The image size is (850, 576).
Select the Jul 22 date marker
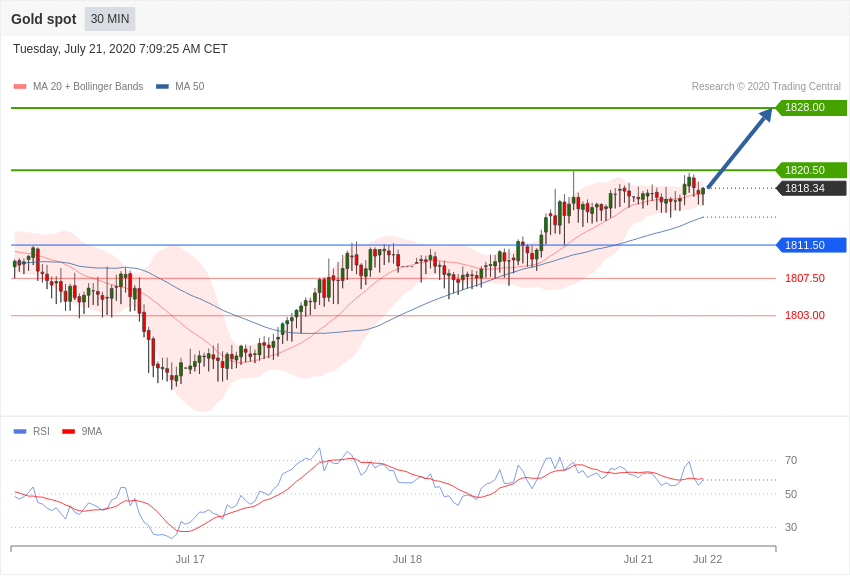click(x=707, y=559)
